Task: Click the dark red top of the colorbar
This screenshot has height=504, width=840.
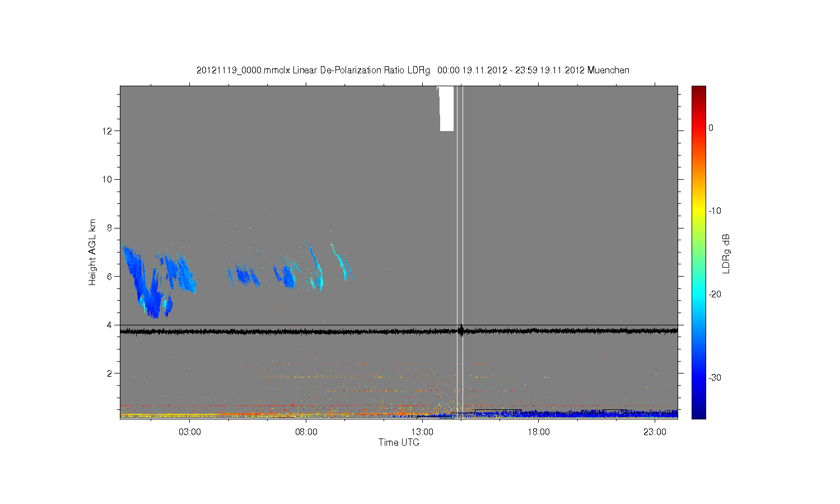Action: [x=699, y=91]
